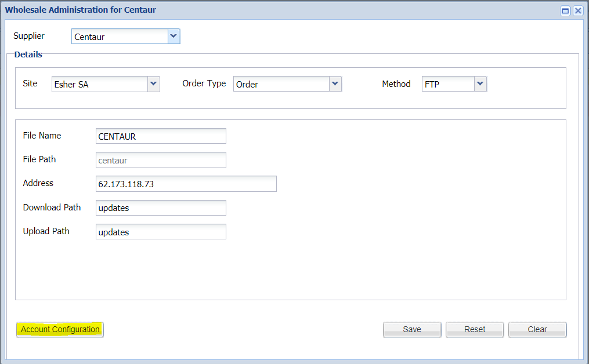Expand the Method dropdown arrow

480,84
